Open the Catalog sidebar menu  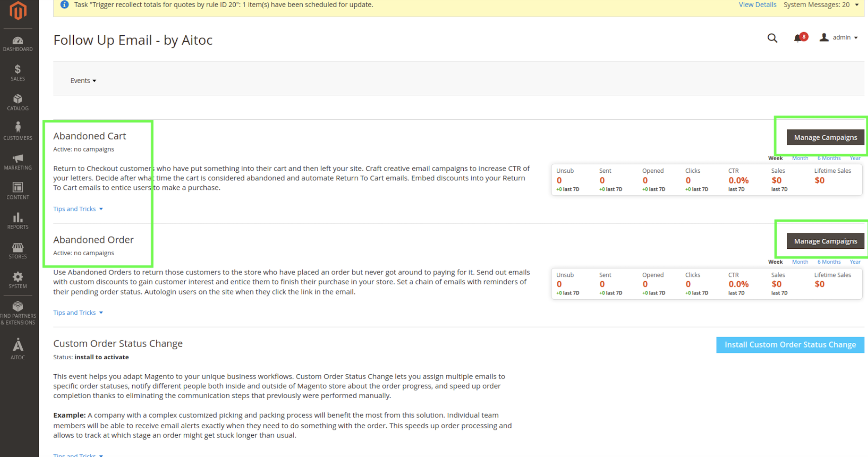click(x=18, y=102)
